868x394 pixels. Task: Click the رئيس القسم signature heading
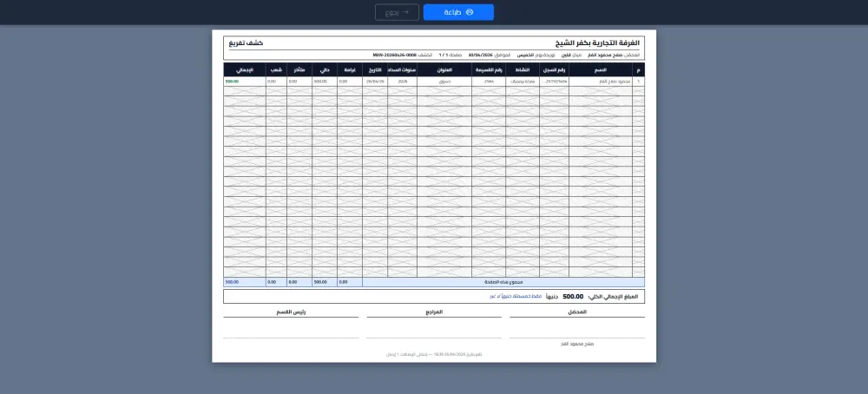[291, 312]
